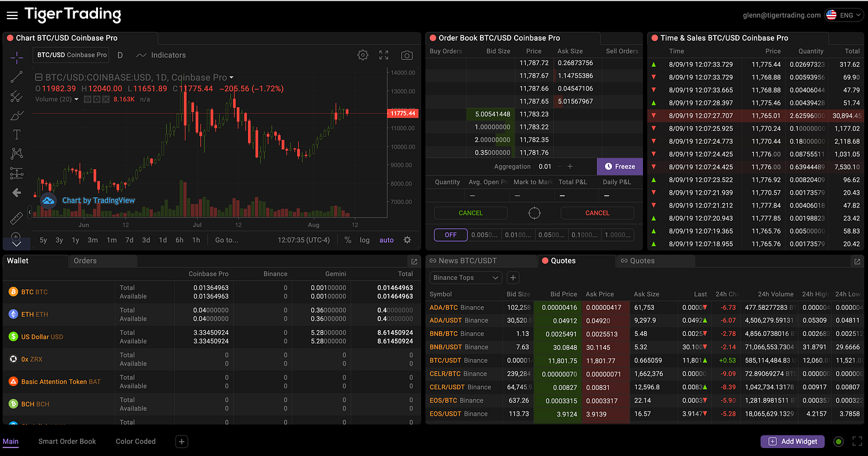Select the 1.0000 quick order size
This screenshot has height=456, width=868.
(x=618, y=235)
